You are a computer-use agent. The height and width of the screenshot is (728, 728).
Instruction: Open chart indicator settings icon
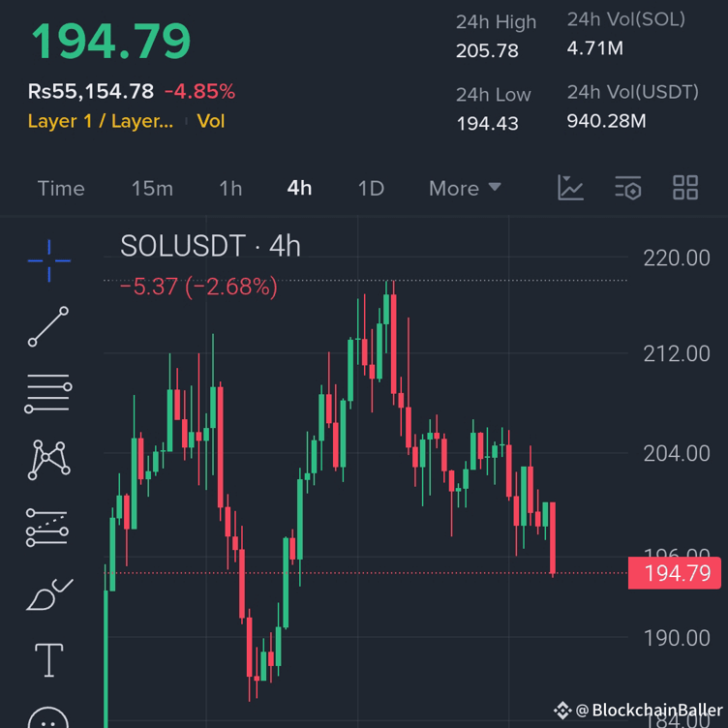coord(628,188)
